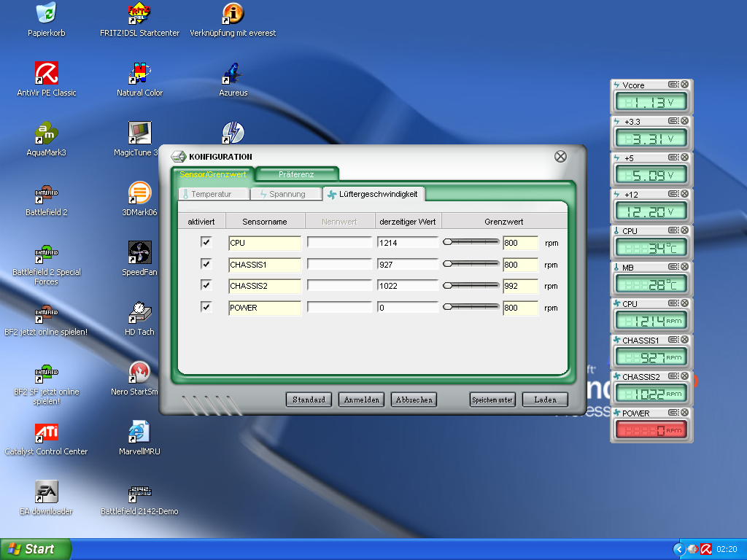This screenshot has width=747, height=560.
Task: Hide the Vcore sensor panel with its X
Action: (684, 85)
